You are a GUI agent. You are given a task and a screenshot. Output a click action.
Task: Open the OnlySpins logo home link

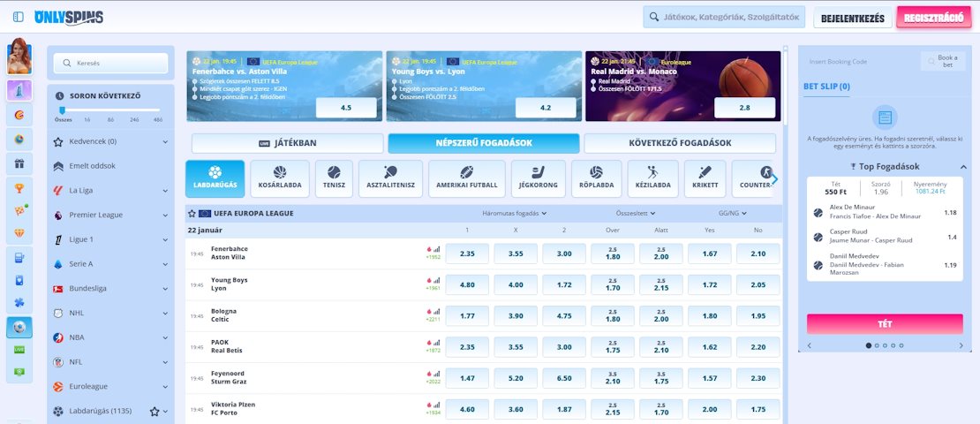point(69,18)
